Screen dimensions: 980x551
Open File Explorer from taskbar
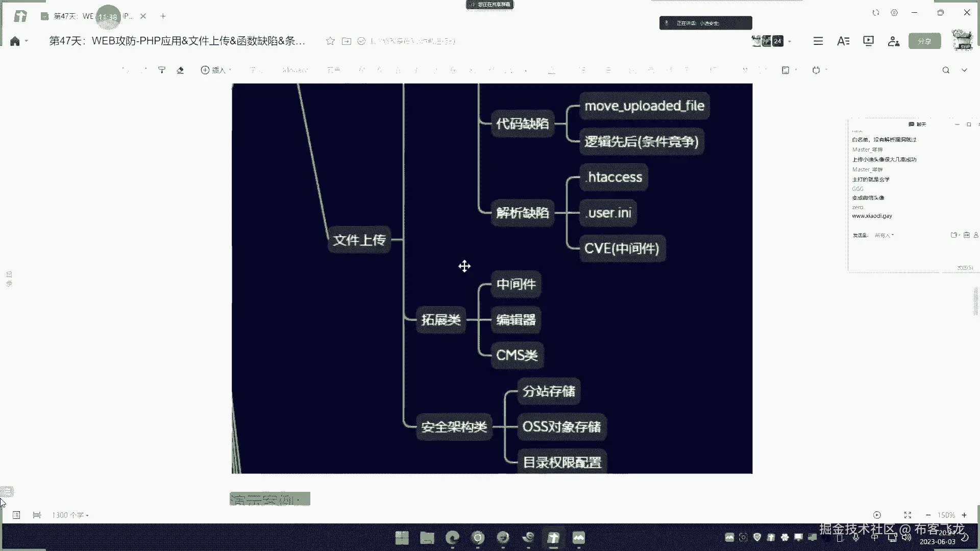(427, 538)
